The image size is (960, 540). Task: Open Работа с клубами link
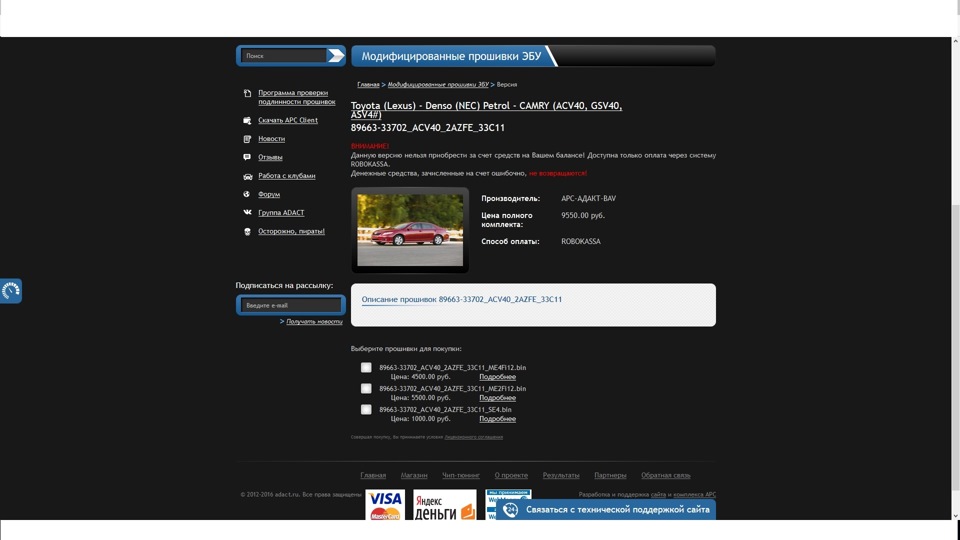(x=287, y=176)
